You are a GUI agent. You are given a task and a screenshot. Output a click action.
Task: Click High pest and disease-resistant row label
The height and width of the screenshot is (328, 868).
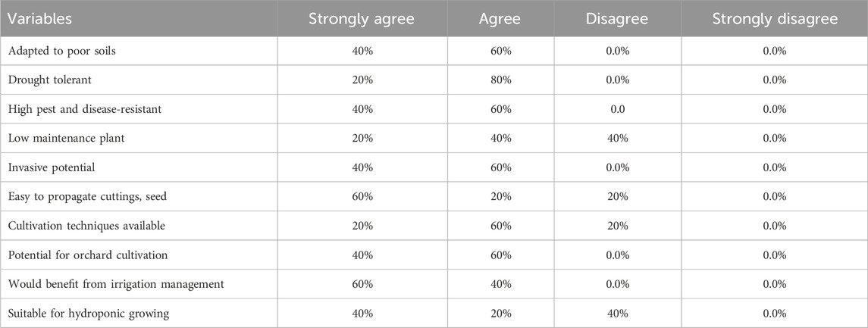click(85, 109)
